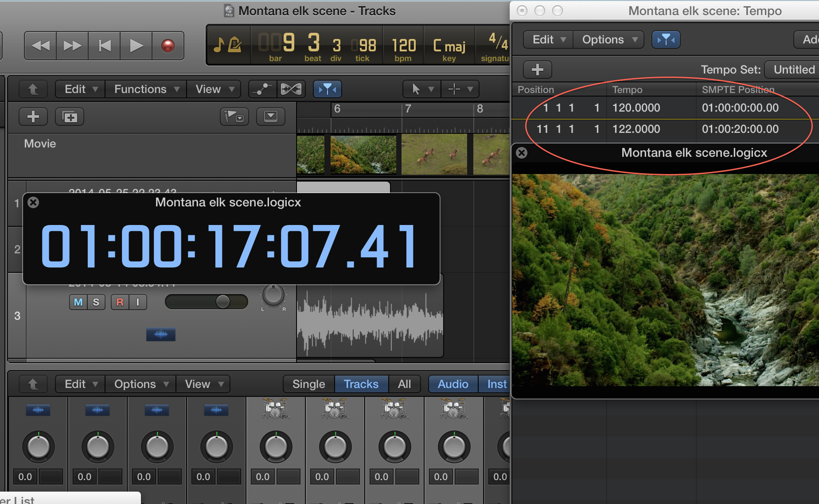Screen dimensions: 819x504
Task: Click the 120 bpm tempo display
Action: click(404, 45)
